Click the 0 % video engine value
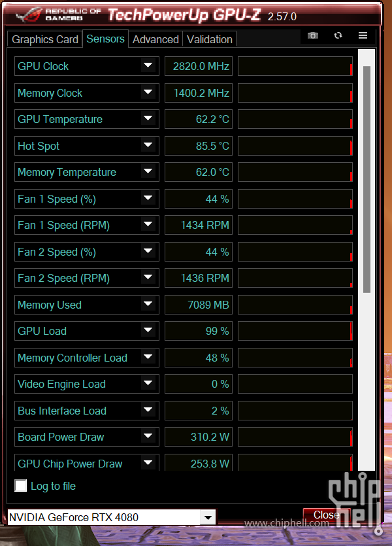This screenshot has height=546, width=392. tap(199, 383)
